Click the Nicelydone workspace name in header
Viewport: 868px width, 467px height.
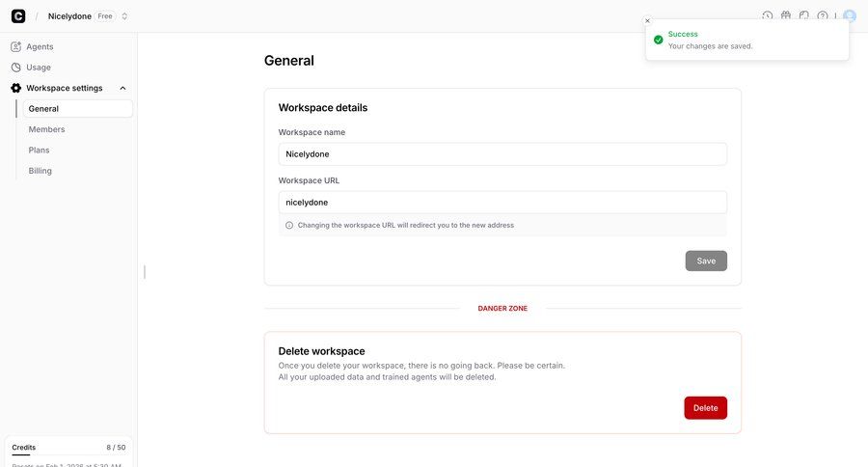[x=69, y=16]
